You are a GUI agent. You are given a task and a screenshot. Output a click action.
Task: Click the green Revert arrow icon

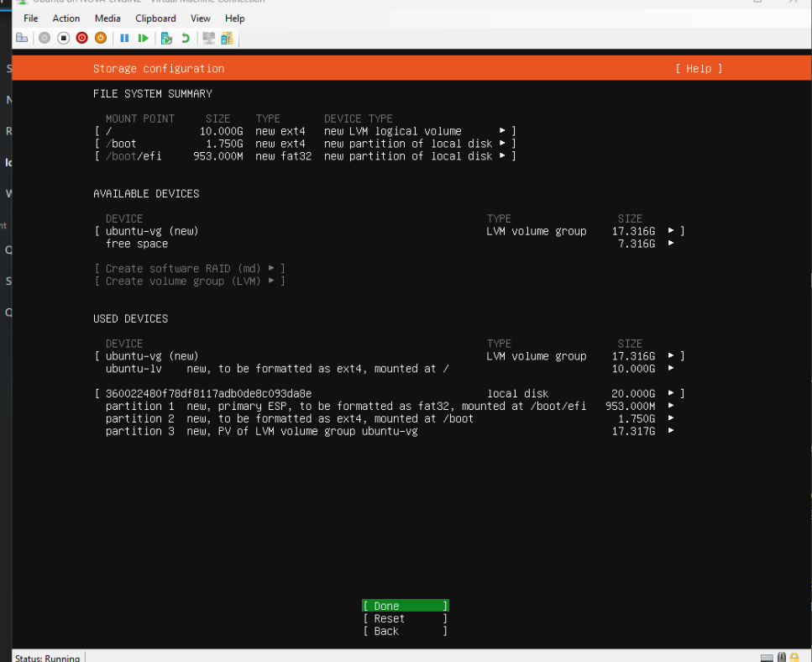tap(186, 38)
